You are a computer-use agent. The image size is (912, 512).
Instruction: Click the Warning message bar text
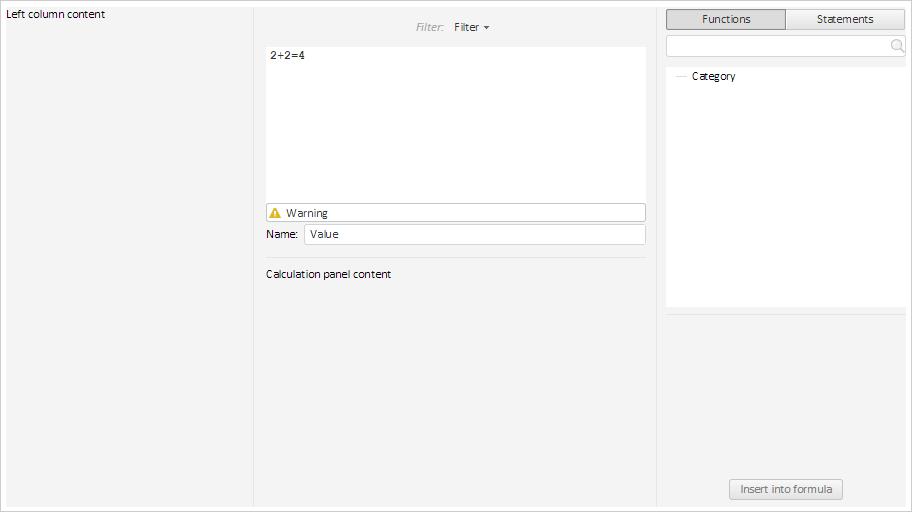click(307, 213)
